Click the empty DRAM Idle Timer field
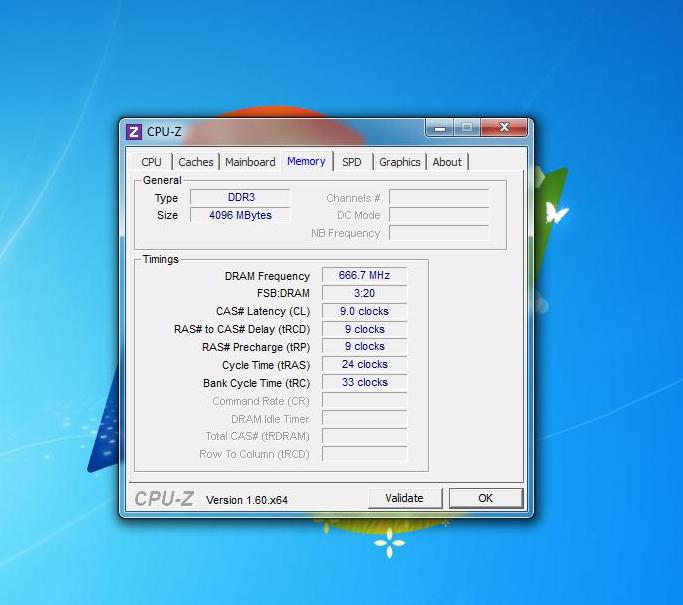This screenshot has width=683, height=605. [364, 418]
